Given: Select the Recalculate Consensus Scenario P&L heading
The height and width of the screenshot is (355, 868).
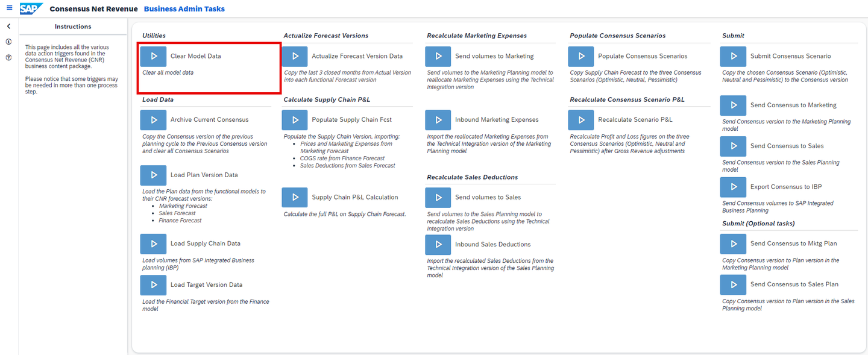Looking at the screenshot, I should (627, 99).
